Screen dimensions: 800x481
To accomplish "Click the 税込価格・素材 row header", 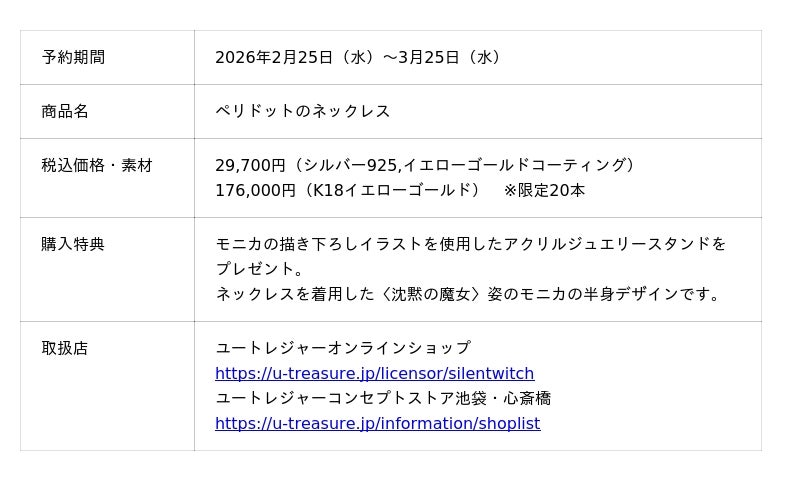I will (97, 165).
